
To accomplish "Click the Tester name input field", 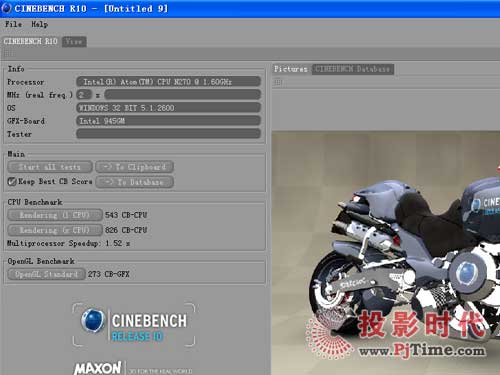I will [168, 134].
